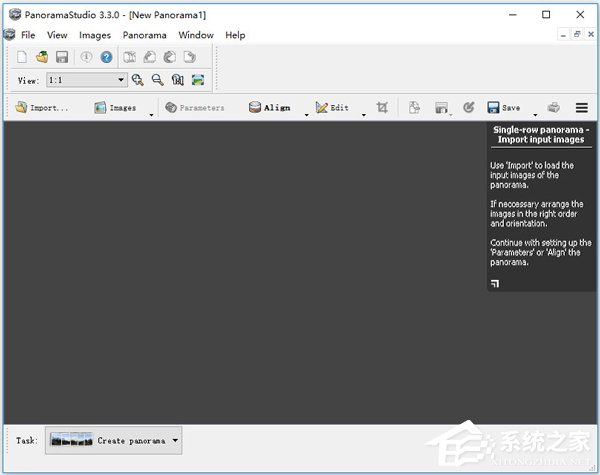600x475 pixels.
Task: Click the 1:1 zoom icon
Action: tap(178, 80)
